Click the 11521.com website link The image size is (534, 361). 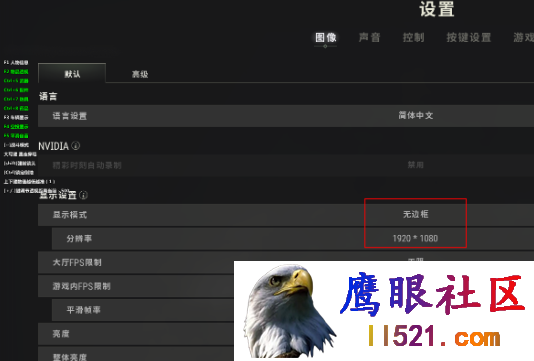click(x=434, y=336)
